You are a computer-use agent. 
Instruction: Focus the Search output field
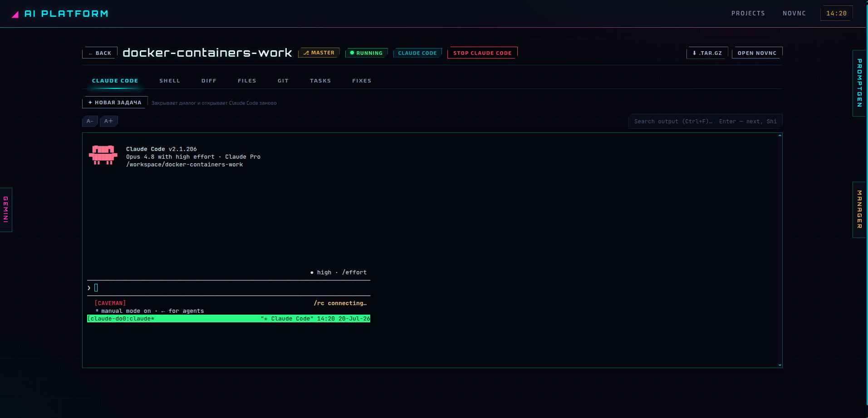tap(706, 122)
